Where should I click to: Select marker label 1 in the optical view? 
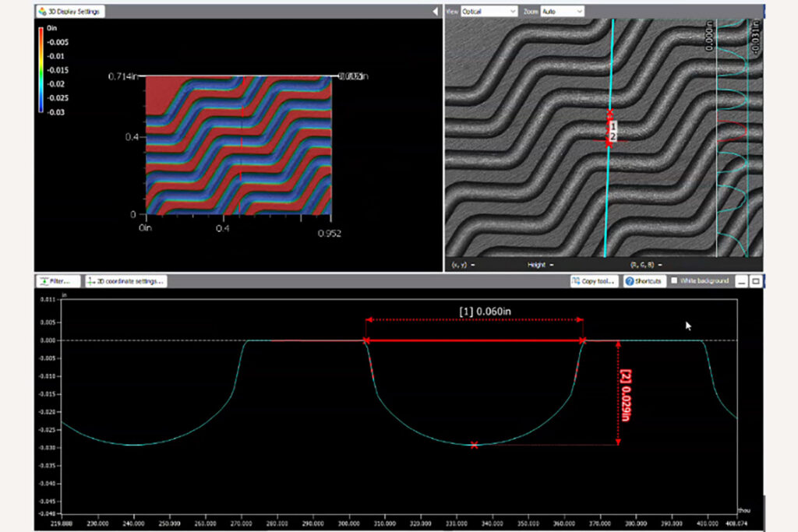pyautogui.click(x=613, y=126)
